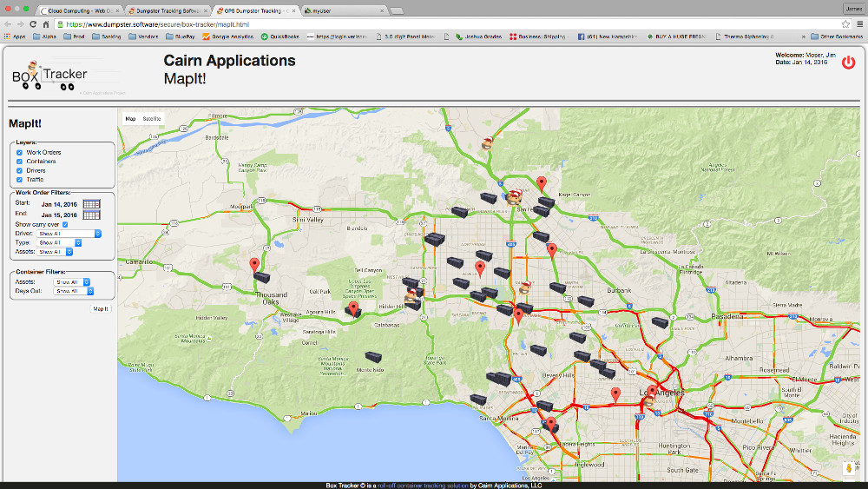Image resolution: width=868 pixels, height=489 pixels.
Task: Go back using the browser arrow
Action: click(8, 24)
